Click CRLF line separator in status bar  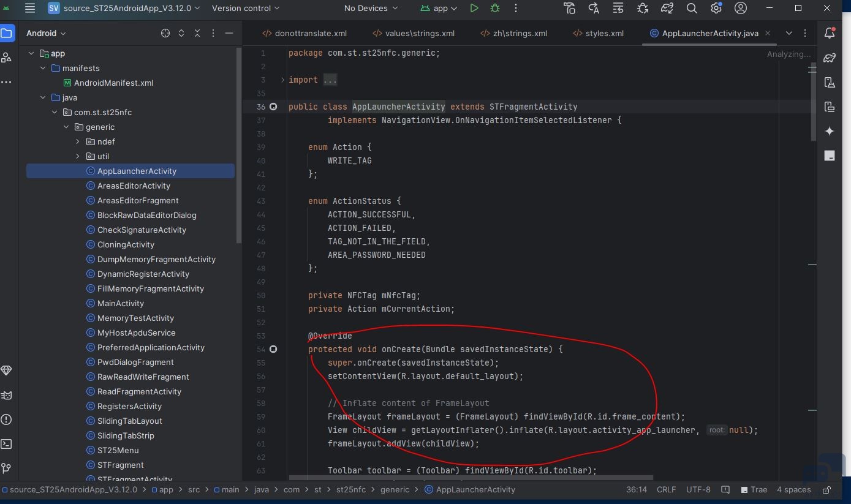tap(666, 489)
